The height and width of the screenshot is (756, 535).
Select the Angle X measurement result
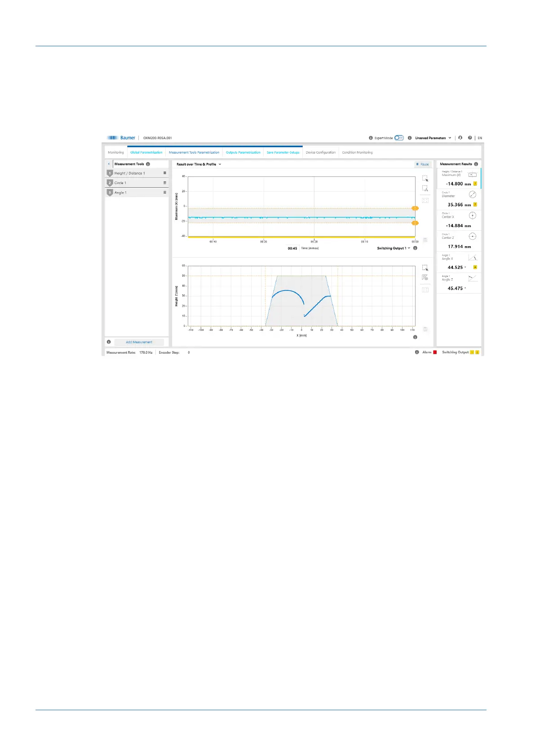click(x=459, y=262)
